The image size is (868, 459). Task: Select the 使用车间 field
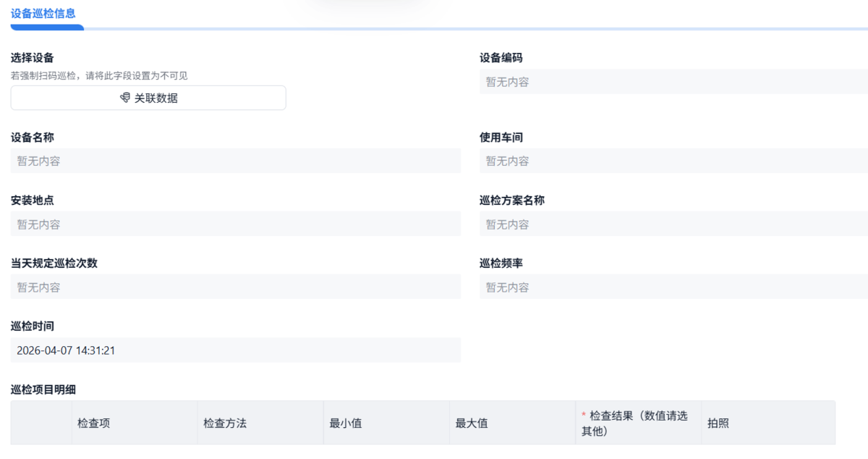673,161
